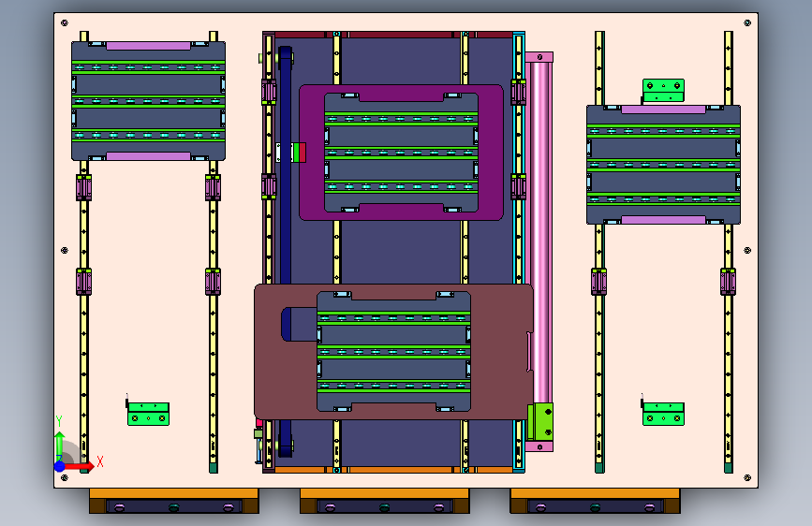Click the mid-right edge screw on the baseplate

pos(747,250)
